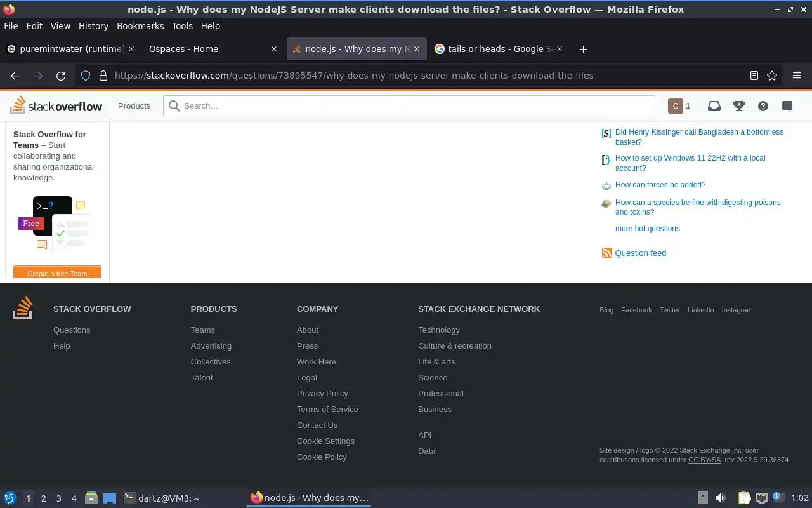The width and height of the screenshot is (812, 508).
Task: Open footer LinkedIn link
Action: (700, 310)
